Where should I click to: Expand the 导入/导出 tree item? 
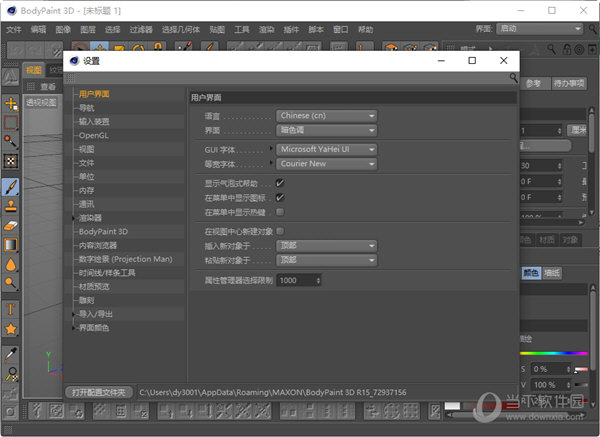(74, 314)
